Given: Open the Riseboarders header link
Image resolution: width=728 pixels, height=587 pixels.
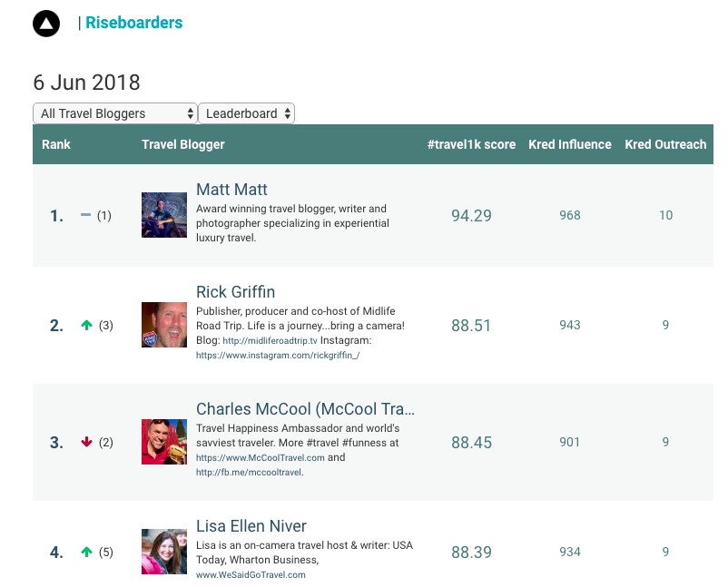Looking at the screenshot, I should pyautogui.click(x=133, y=24).
